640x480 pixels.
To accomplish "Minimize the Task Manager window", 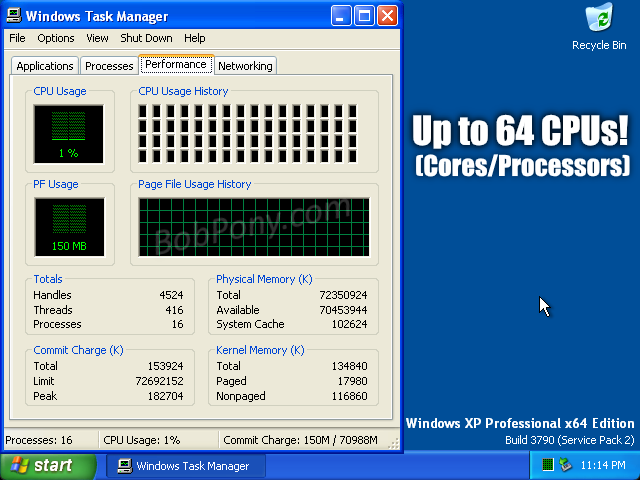I will point(341,16).
